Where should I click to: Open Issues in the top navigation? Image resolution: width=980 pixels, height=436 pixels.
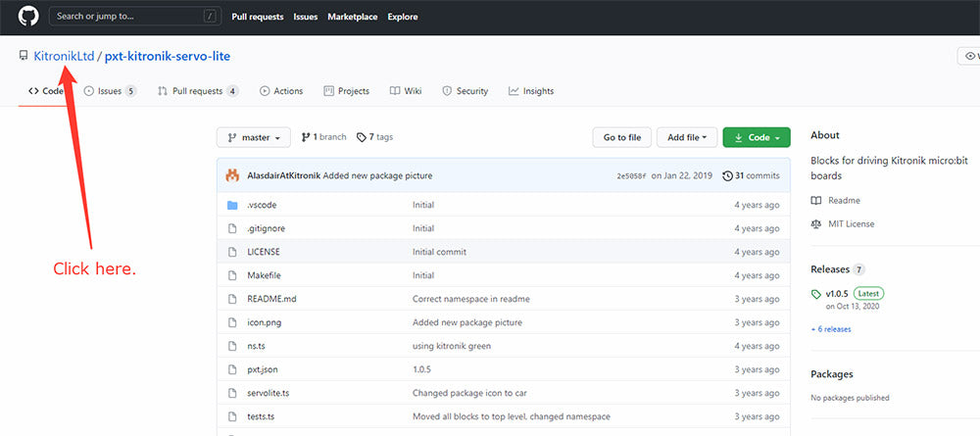click(x=306, y=17)
